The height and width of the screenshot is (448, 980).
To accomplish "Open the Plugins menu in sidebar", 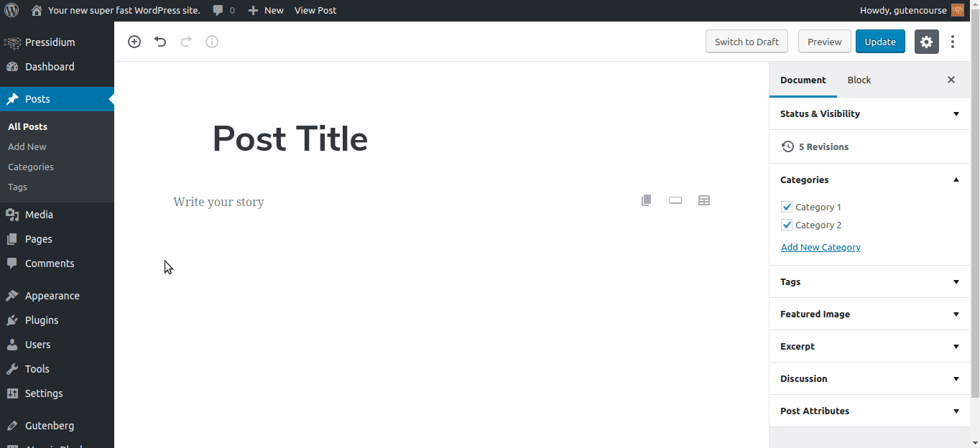I will pyautogui.click(x=42, y=320).
